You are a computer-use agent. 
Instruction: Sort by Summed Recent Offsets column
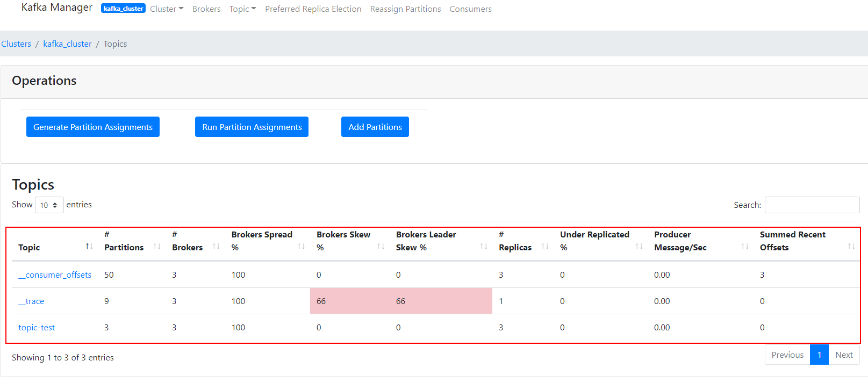(x=851, y=247)
